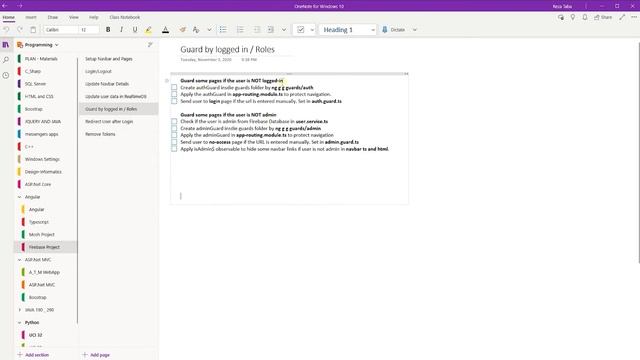Screen dimensions: 640x360
Task: Click the Paste clipboard icon
Action: click(33, 30)
